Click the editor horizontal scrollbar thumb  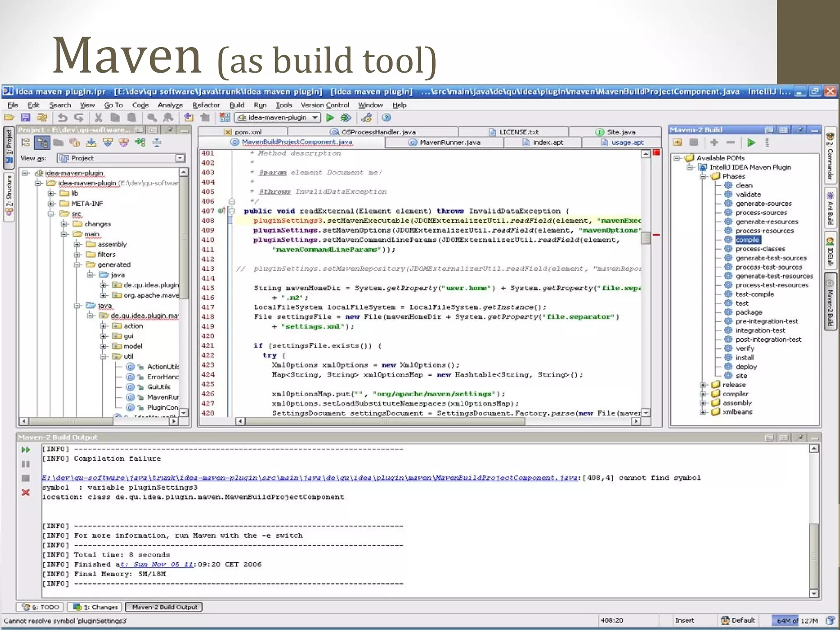click(x=386, y=421)
